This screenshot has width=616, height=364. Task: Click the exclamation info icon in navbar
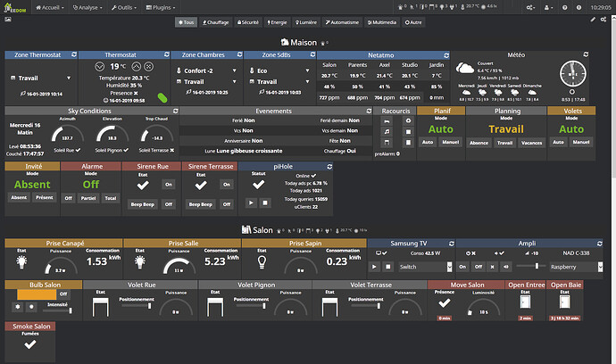[579, 7]
